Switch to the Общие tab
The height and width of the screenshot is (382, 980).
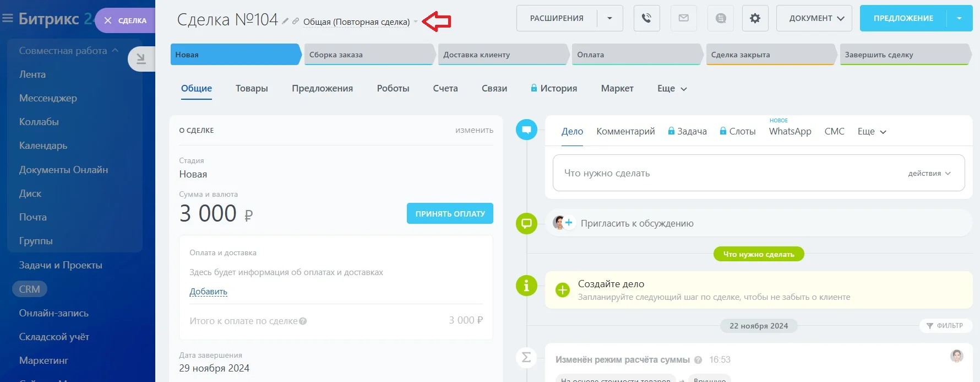tap(197, 88)
